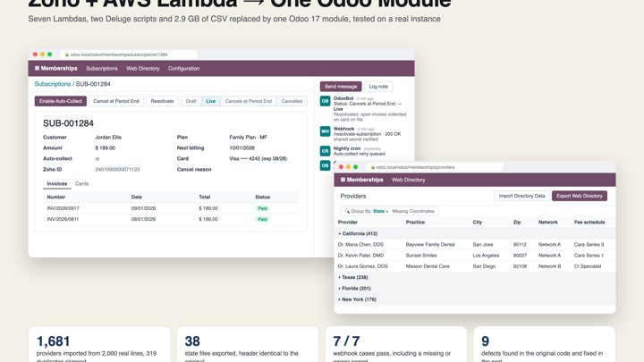The image size is (644, 362).
Task: Click Mission Dental Care practice cell
Action: tap(428, 266)
